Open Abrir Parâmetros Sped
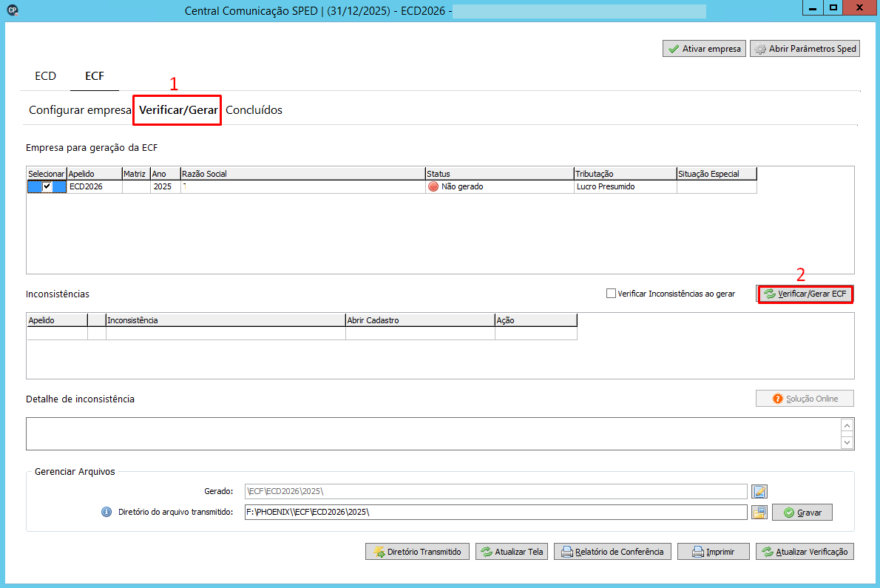The height and width of the screenshot is (588, 880). [x=805, y=49]
